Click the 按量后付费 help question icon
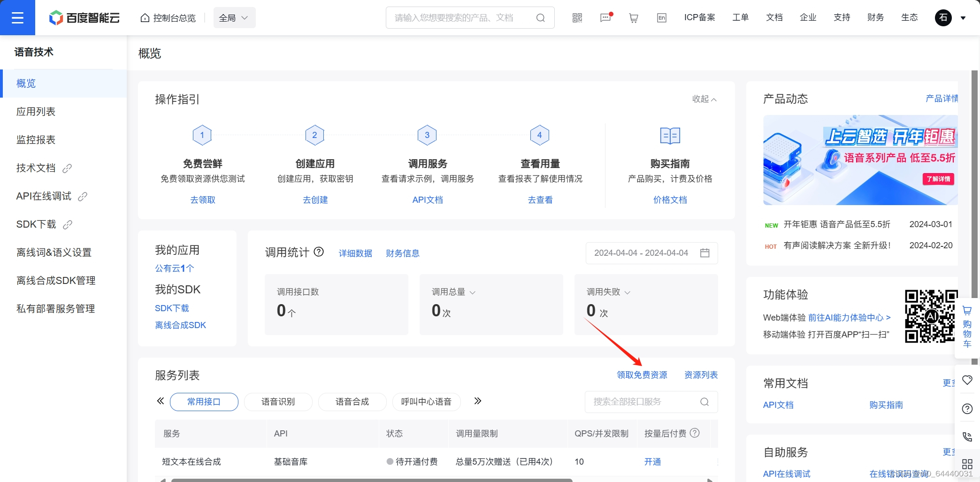Screen dimensions: 980x482 click(x=695, y=433)
